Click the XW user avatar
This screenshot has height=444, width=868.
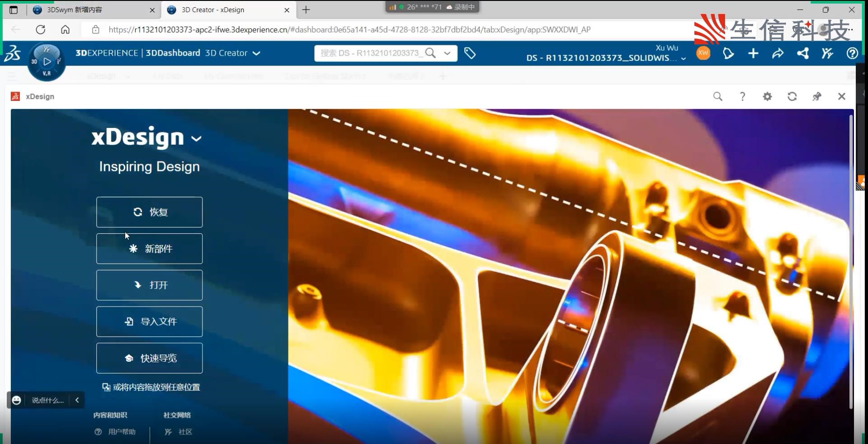703,53
